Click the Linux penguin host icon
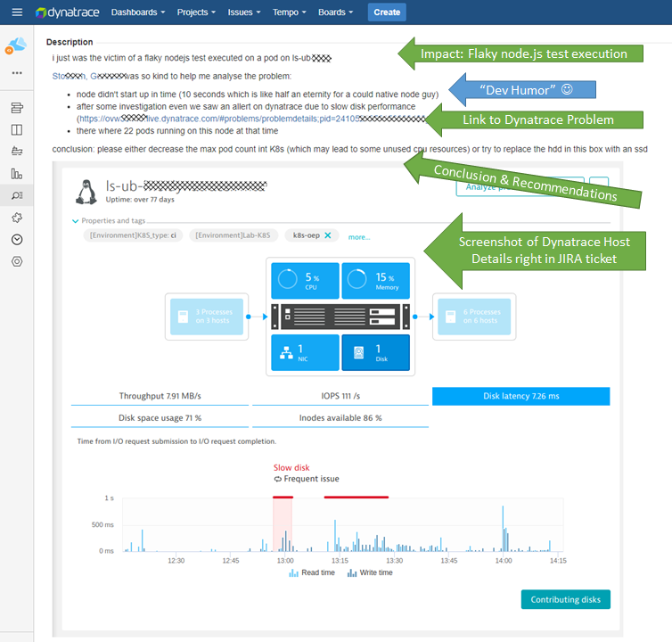 (x=86, y=192)
